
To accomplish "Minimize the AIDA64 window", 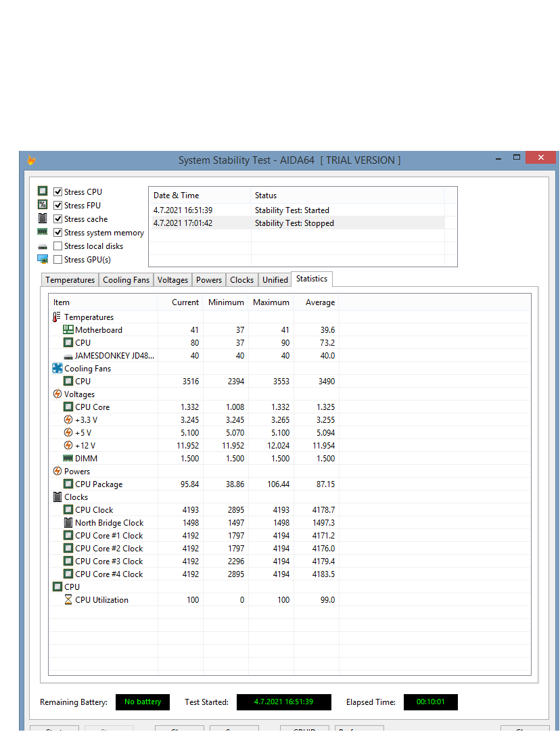I will tap(498, 158).
